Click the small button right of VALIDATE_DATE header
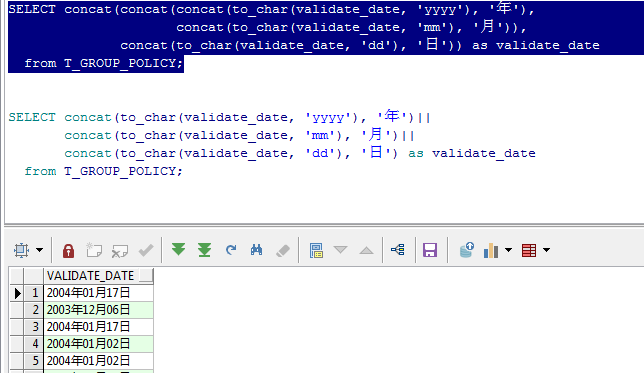644x373 pixels. click(x=146, y=275)
